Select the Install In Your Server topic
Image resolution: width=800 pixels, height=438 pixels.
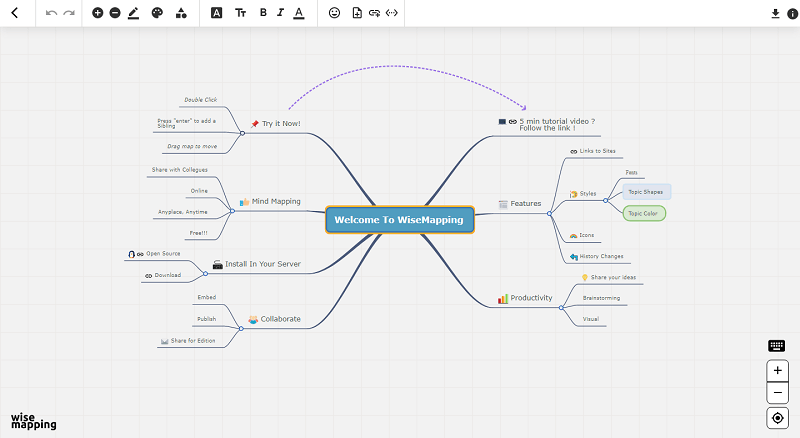tap(263, 264)
